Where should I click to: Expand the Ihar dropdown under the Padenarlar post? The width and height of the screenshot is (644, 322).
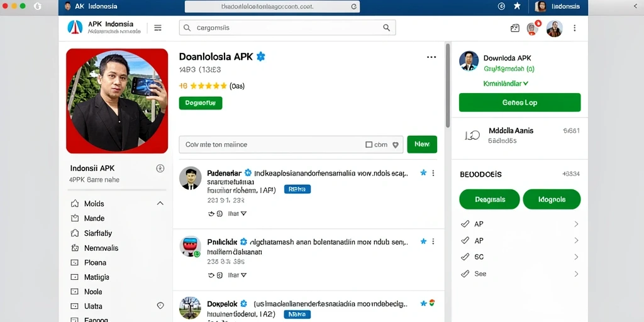tap(237, 214)
